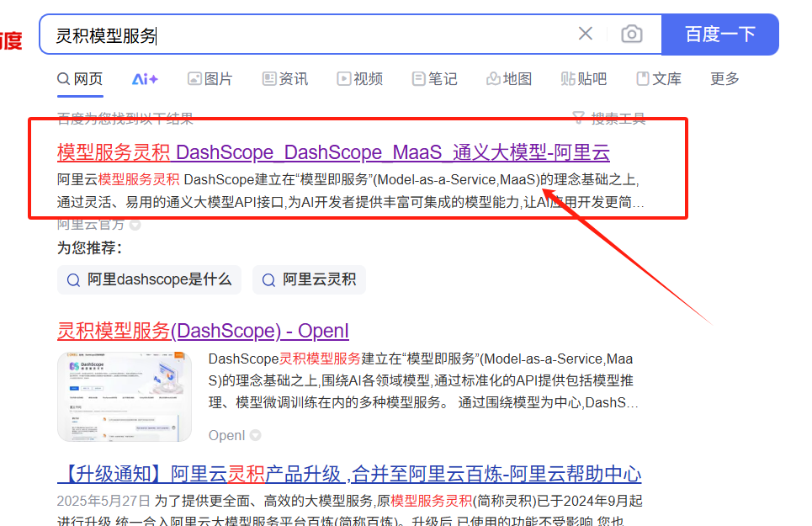Open the 笔记 tab

pos(434,79)
